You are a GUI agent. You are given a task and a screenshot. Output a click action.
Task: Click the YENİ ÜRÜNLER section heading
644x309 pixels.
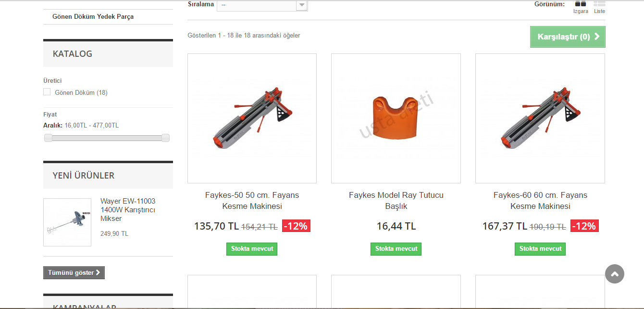tap(84, 176)
